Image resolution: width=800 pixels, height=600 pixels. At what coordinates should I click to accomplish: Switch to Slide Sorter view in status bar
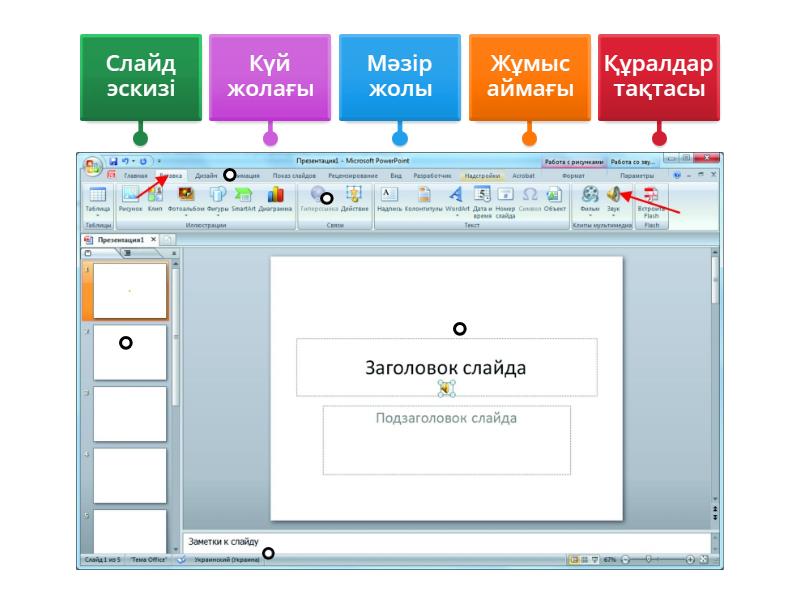(584, 560)
